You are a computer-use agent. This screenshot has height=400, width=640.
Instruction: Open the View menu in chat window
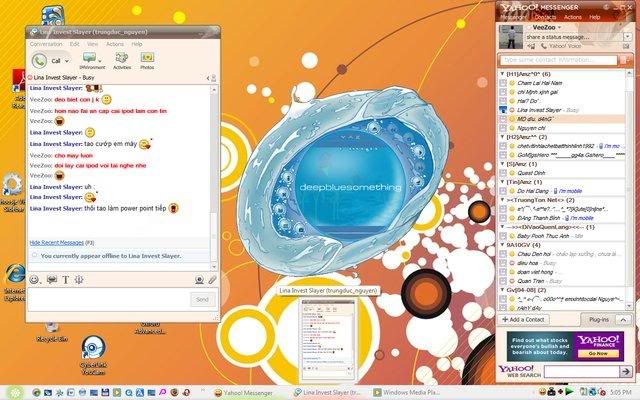coord(92,44)
